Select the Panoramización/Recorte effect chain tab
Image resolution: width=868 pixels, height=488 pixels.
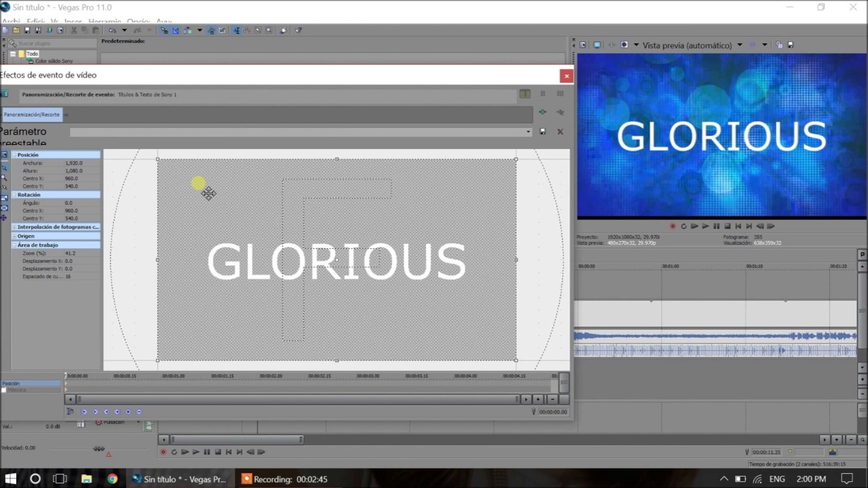pyautogui.click(x=31, y=115)
